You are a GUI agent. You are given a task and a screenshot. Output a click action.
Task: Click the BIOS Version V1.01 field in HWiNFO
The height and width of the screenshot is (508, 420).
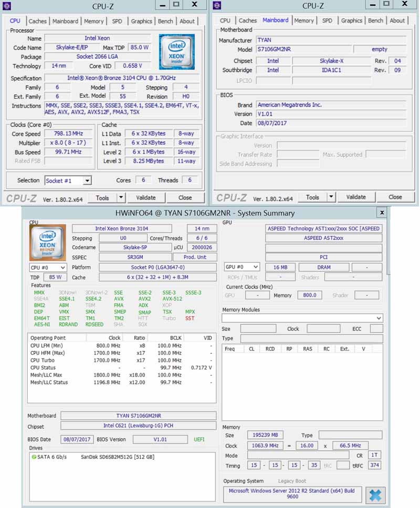(160, 439)
